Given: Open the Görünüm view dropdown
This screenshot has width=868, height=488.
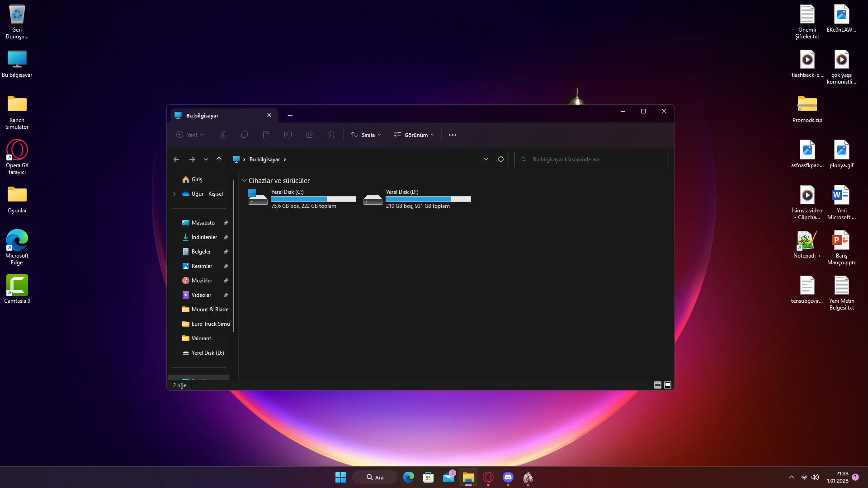Looking at the screenshot, I should [x=413, y=135].
